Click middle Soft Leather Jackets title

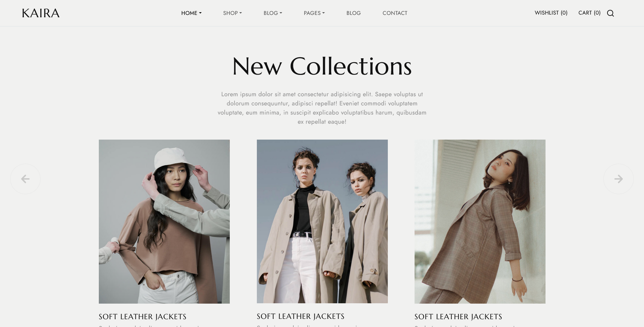click(x=301, y=316)
